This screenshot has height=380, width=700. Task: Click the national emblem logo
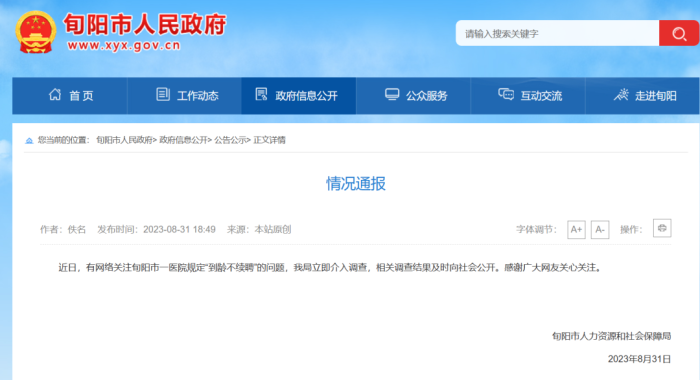(36, 32)
